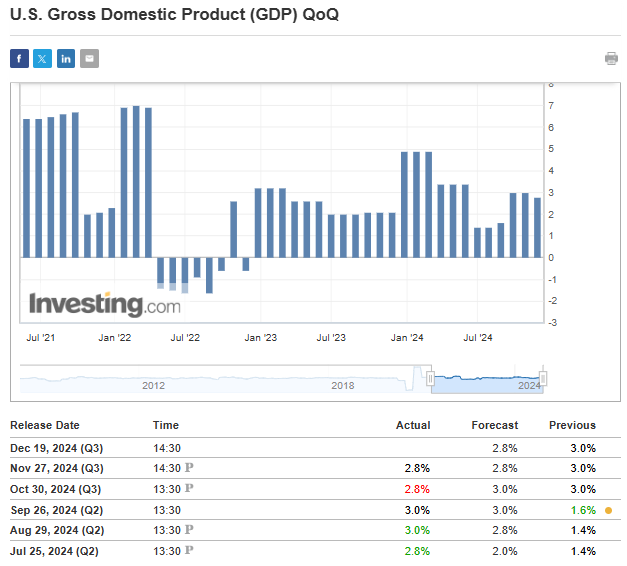The height and width of the screenshot is (566, 627).
Task: Click the page title U.S. Gross Domestic Product
Action: tap(174, 14)
